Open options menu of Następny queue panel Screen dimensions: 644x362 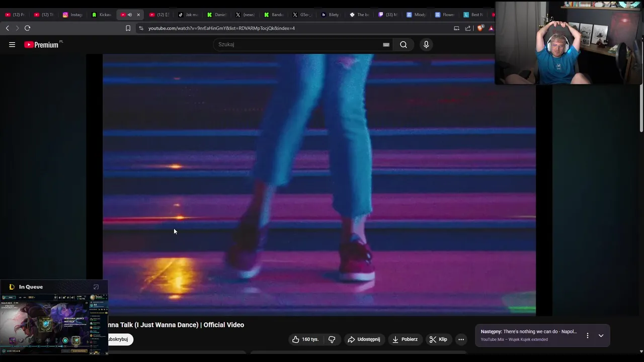pyautogui.click(x=587, y=335)
